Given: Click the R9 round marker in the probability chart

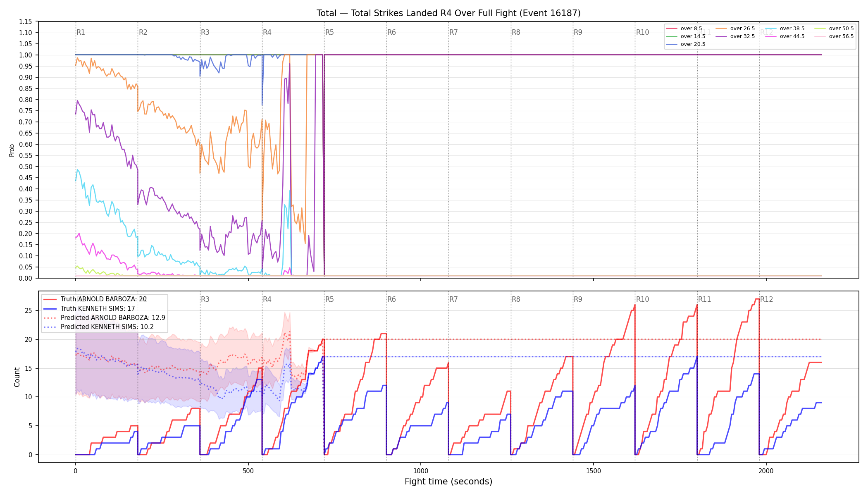Looking at the screenshot, I should click(x=578, y=32).
